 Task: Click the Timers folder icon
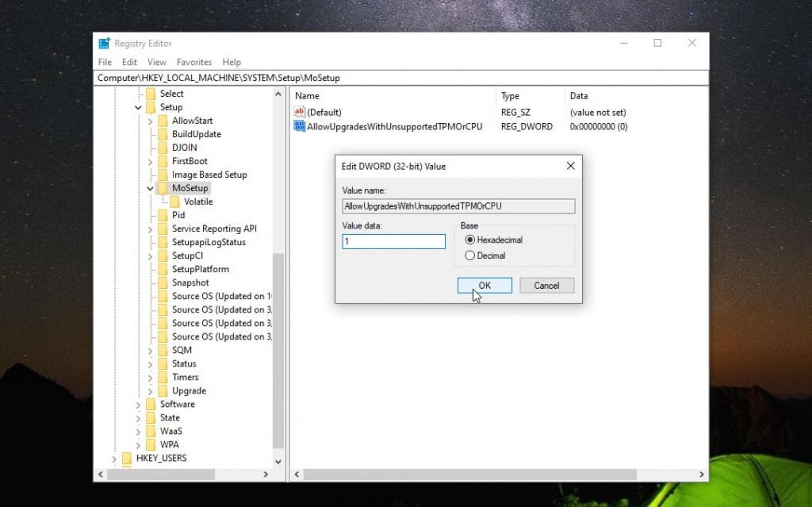pyautogui.click(x=163, y=377)
